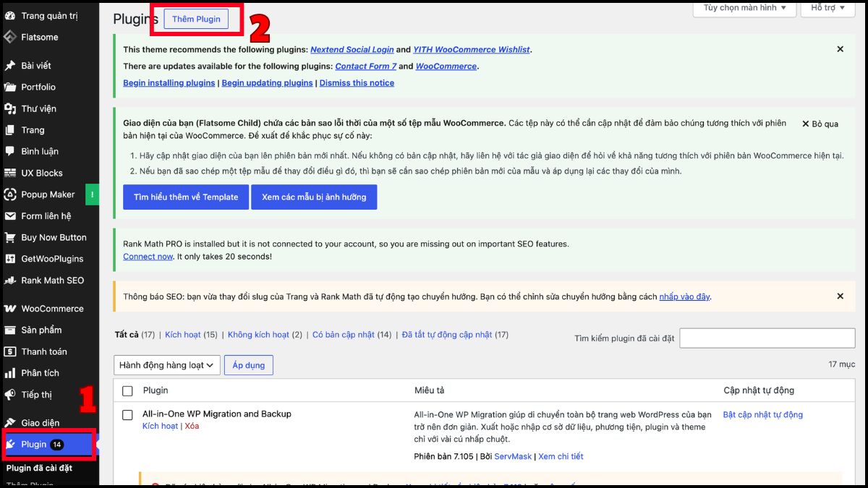Click the Connect now Rank Math link
868x488 pixels.
click(148, 257)
